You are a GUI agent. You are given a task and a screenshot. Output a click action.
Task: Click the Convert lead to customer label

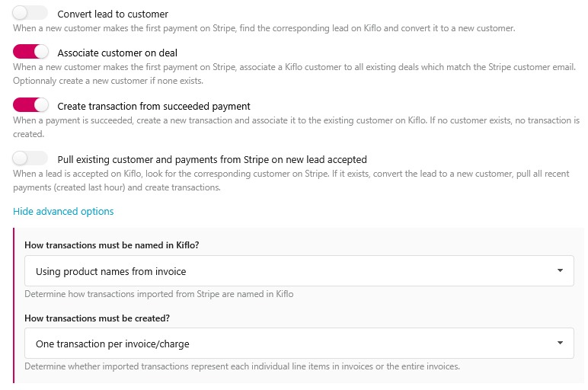pos(113,14)
